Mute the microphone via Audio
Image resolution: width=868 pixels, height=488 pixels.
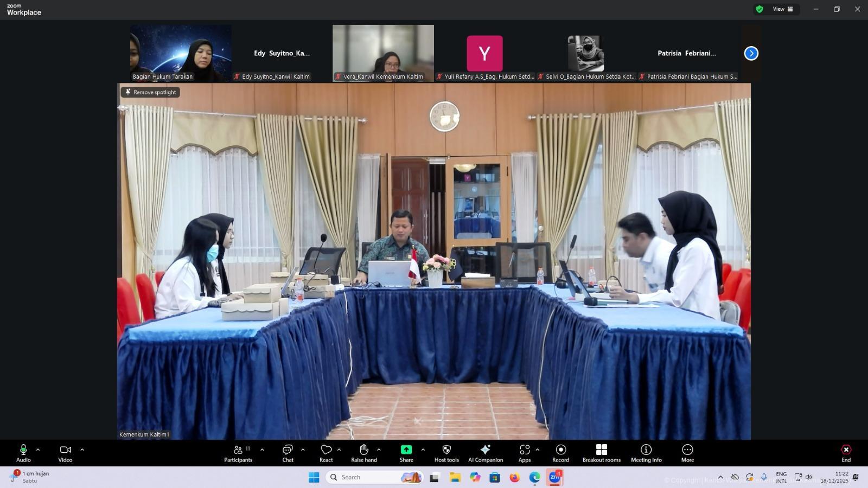coord(23,453)
